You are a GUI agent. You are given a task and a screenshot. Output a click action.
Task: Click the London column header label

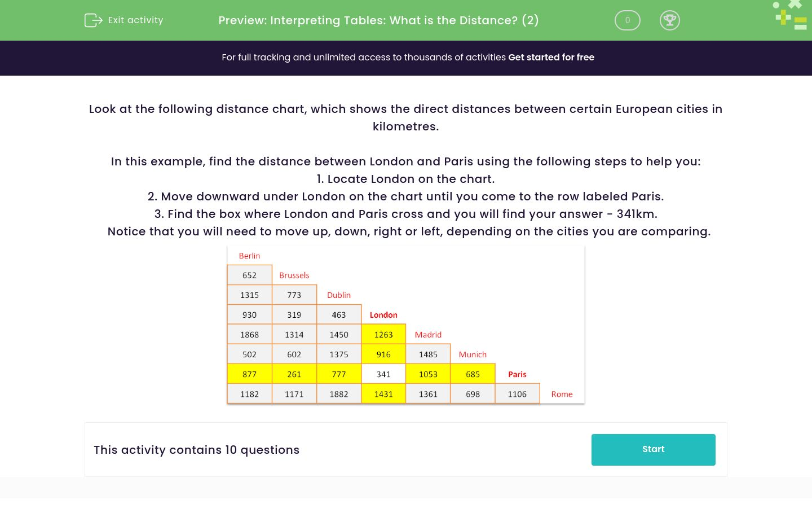(383, 315)
